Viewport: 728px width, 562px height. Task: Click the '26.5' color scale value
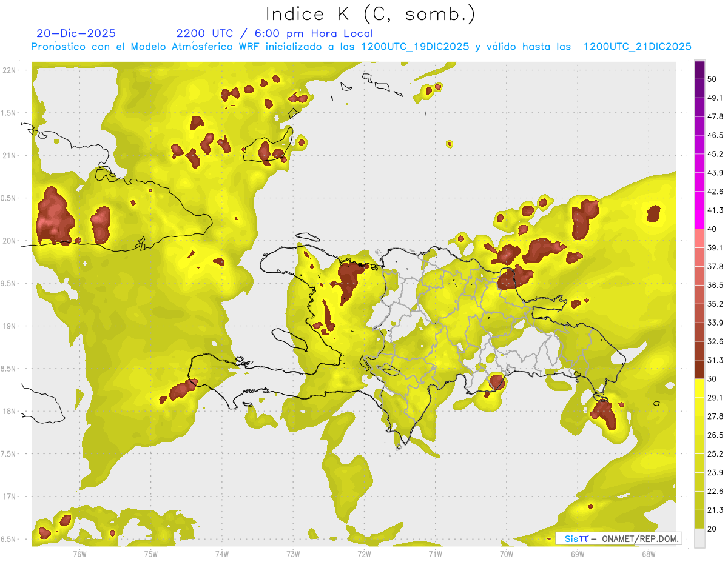(716, 435)
